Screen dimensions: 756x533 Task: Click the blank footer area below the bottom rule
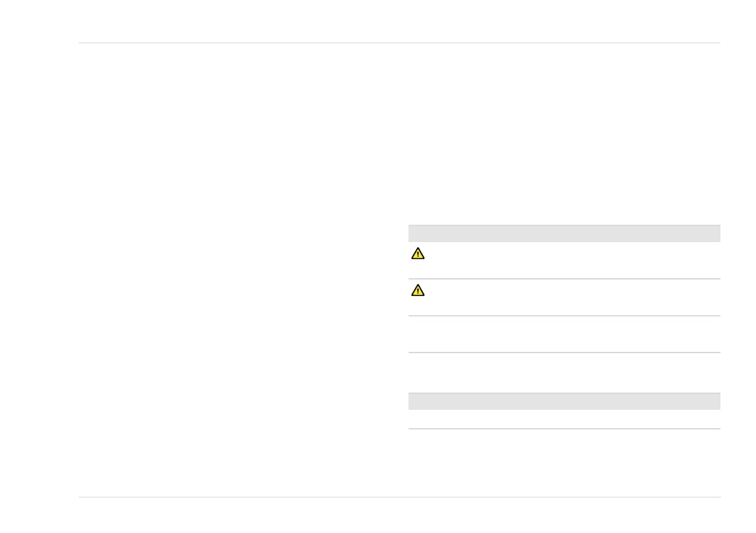(x=399, y=515)
